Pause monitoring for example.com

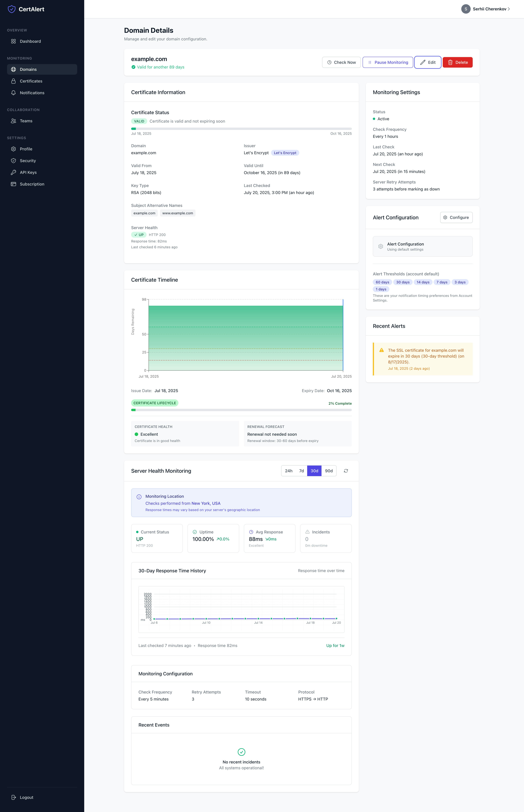(388, 62)
